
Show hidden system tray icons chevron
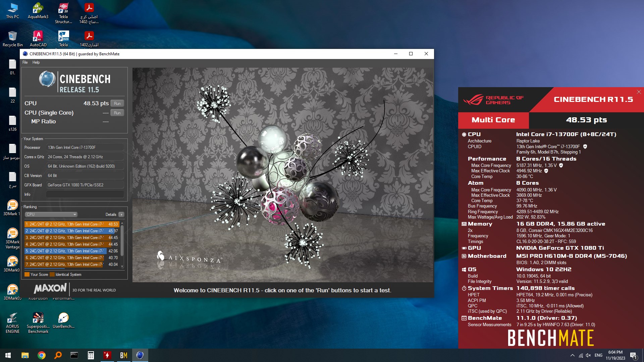tap(572, 355)
